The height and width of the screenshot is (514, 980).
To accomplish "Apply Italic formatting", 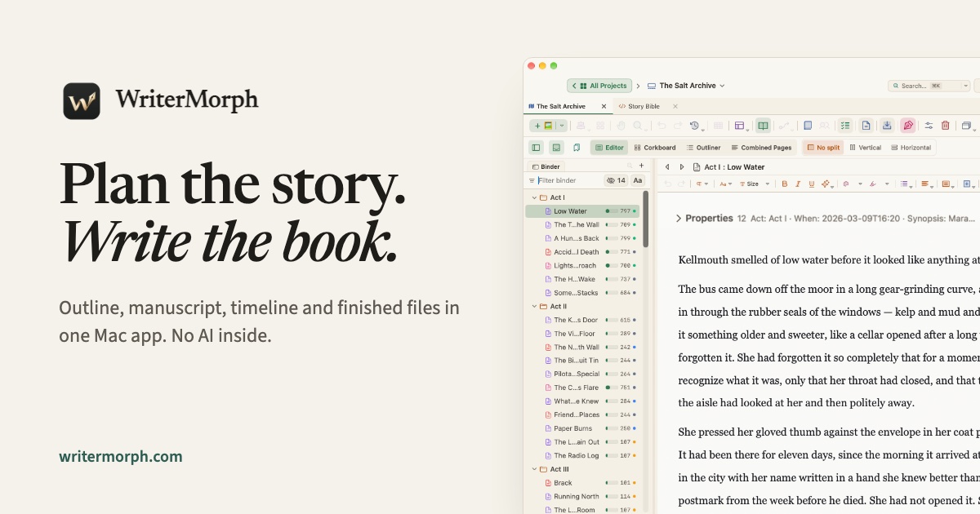I will (798, 184).
